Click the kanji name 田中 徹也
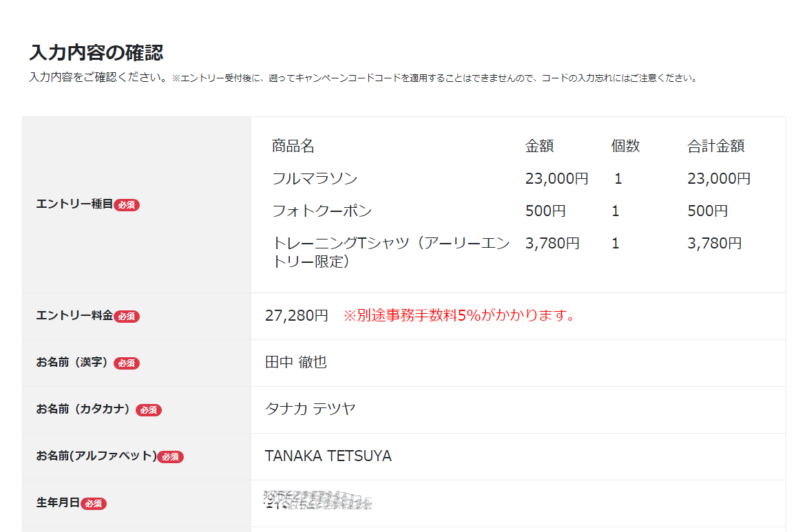Viewport: 798px width, 532px height. coord(295,363)
